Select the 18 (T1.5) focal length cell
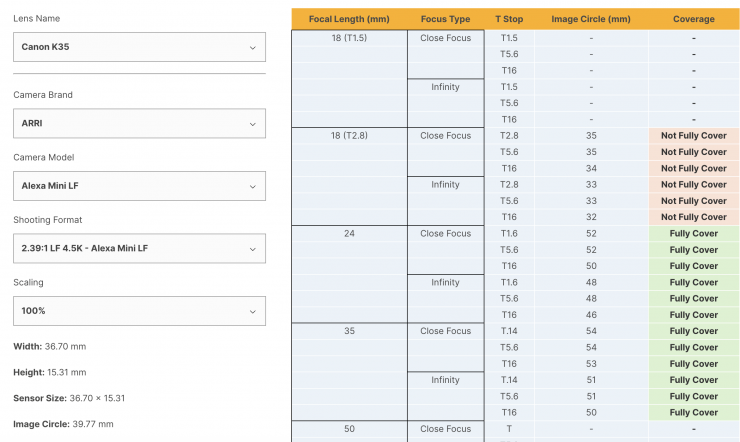This screenshot has width=740, height=442. (349, 38)
